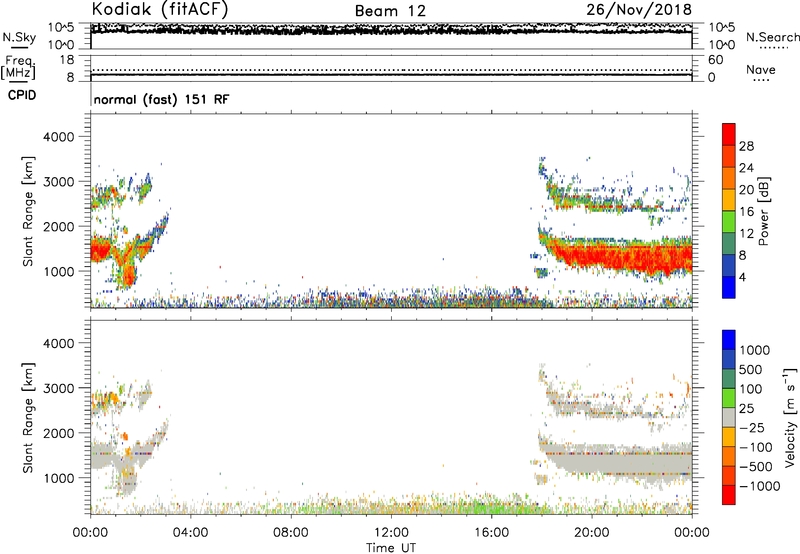
Task: Click the velocity panel's "Slant Range [km]" label
Action: coord(28,418)
